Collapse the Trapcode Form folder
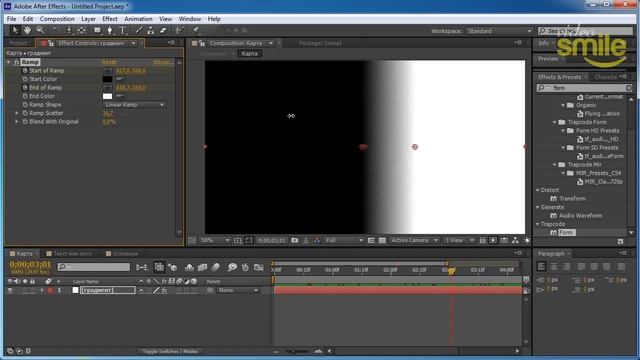640x360 pixels. pyautogui.click(x=555, y=122)
